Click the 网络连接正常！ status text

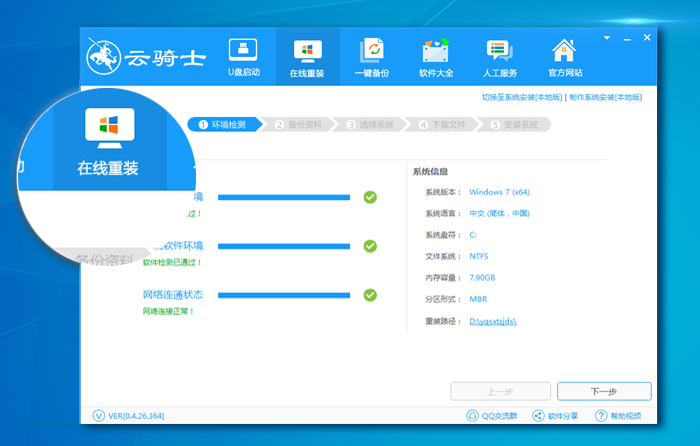point(168,311)
